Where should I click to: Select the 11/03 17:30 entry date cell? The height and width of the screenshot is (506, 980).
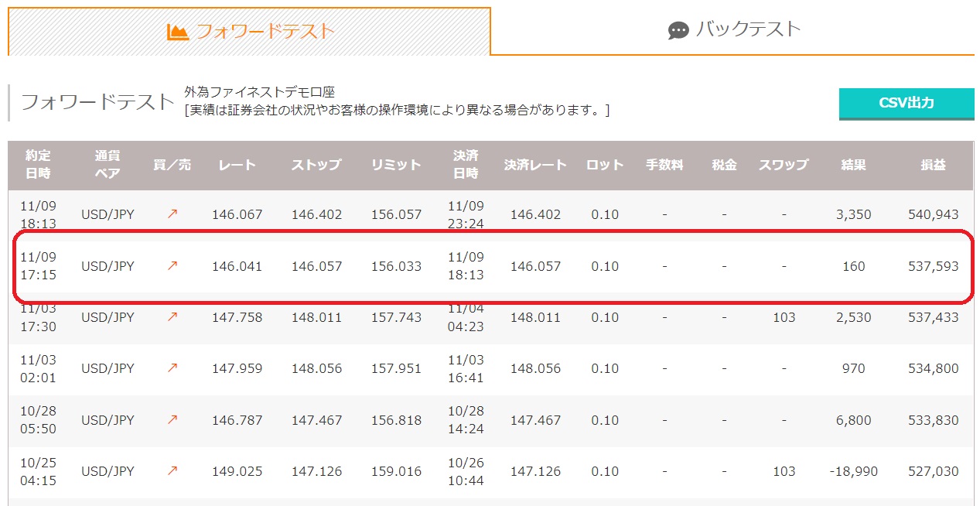click(38, 317)
